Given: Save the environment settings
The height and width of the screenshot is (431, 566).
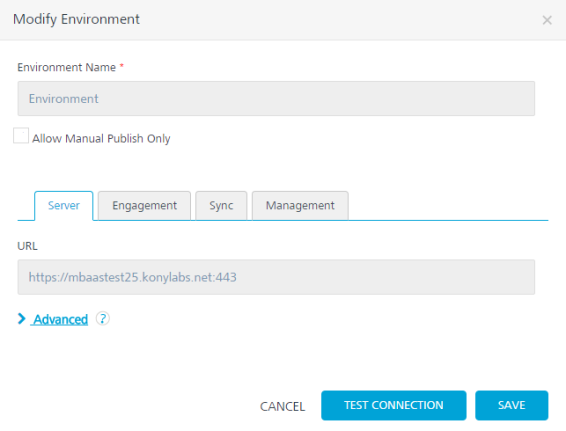Looking at the screenshot, I should click(x=511, y=405).
